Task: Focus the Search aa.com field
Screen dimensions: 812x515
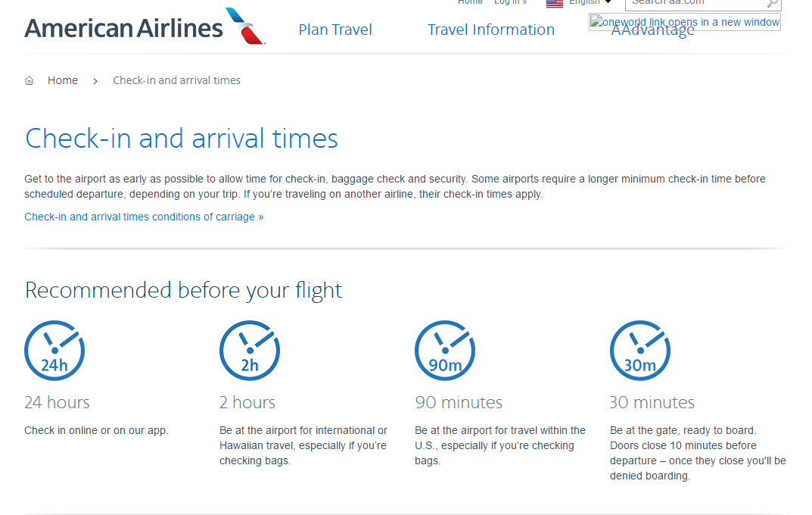Action: [692, 3]
